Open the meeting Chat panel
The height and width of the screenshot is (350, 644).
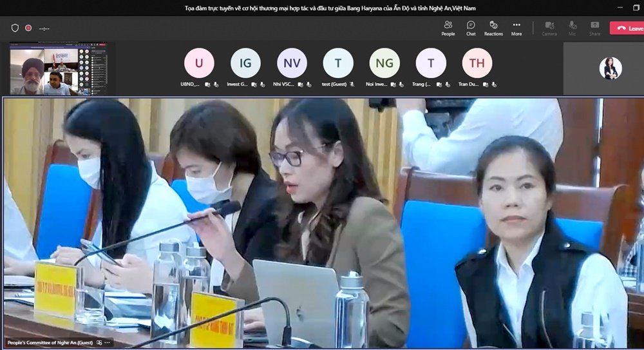[471, 28]
